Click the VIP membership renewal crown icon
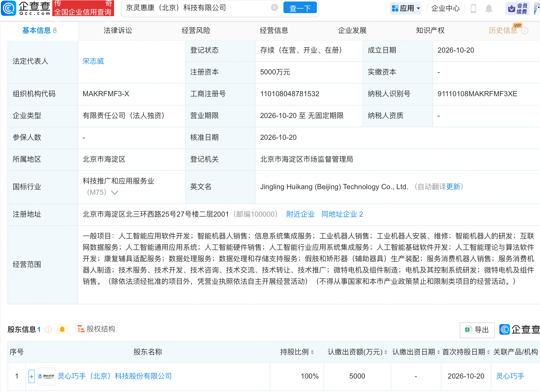 tap(518, 8)
